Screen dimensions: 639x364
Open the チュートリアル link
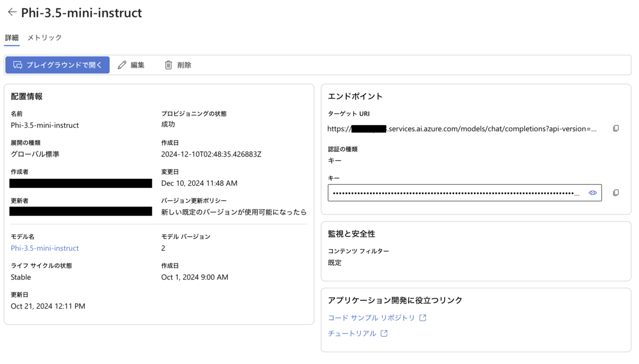pyautogui.click(x=352, y=333)
